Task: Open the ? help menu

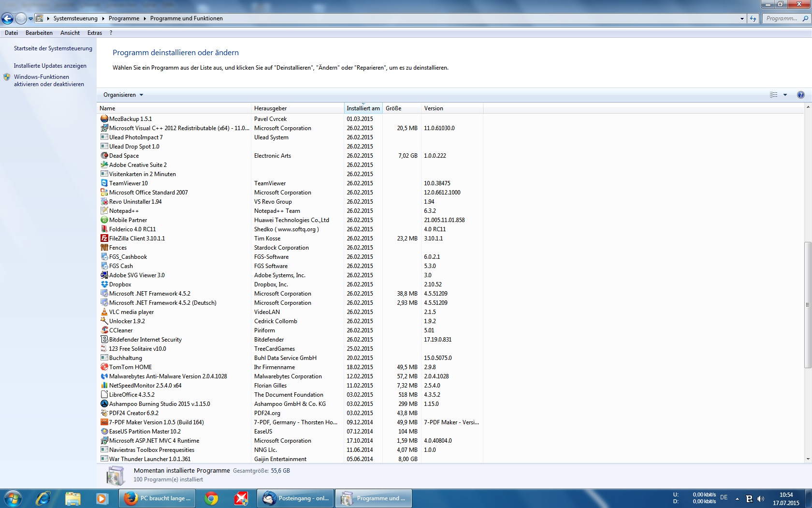Action: (x=111, y=33)
